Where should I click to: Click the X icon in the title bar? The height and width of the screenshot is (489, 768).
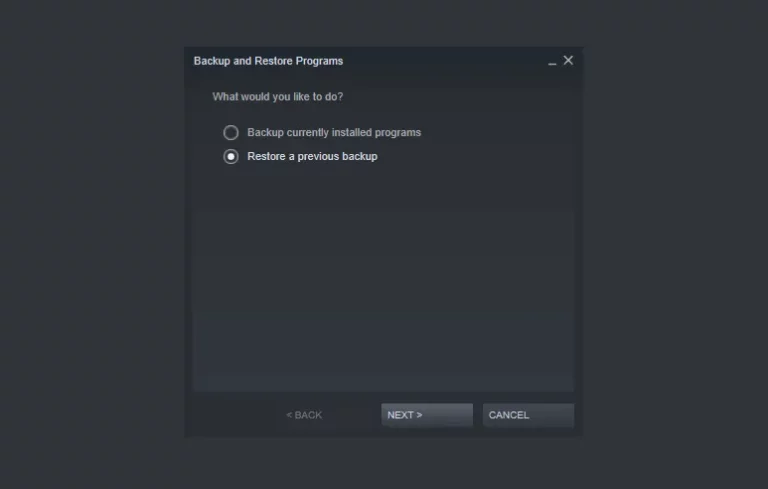tap(568, 60)
